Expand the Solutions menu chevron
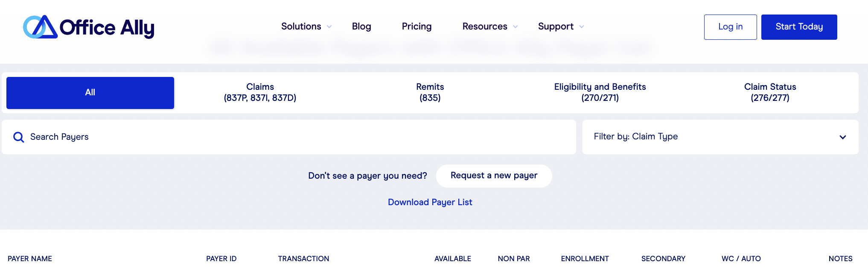Viewport: 868px width, 271px height. tap(329, 27)
